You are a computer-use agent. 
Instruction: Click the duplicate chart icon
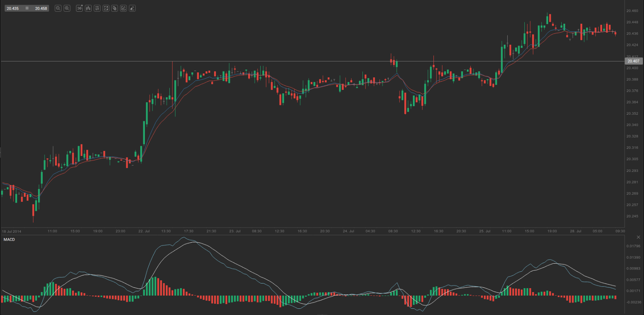pos(115,8)
